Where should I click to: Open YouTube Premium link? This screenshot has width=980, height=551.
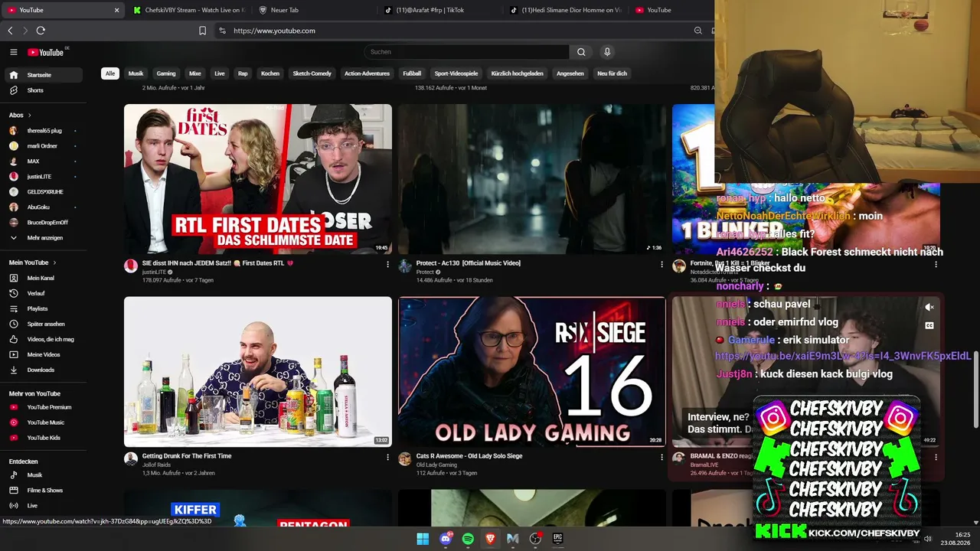44,407
